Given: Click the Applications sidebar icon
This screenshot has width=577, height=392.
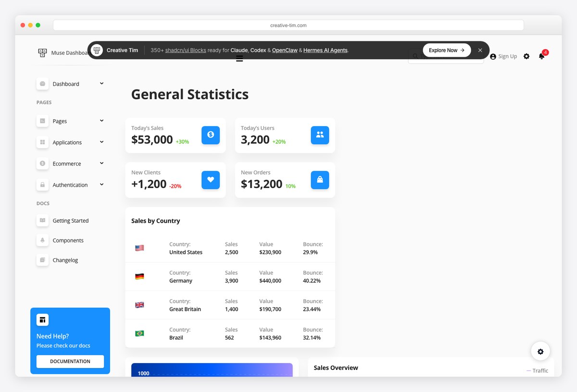Looking at the screenshot, I should [42, 142].
